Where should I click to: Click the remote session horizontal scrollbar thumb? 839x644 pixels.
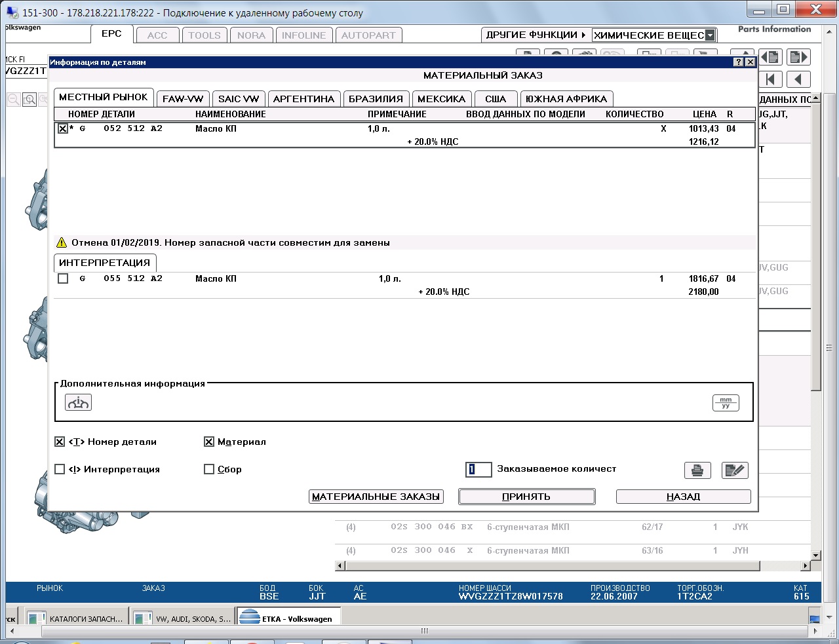[425, 631]
